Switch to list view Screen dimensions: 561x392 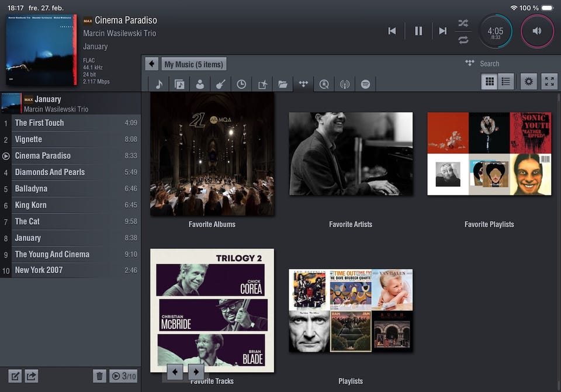[506, 82]
